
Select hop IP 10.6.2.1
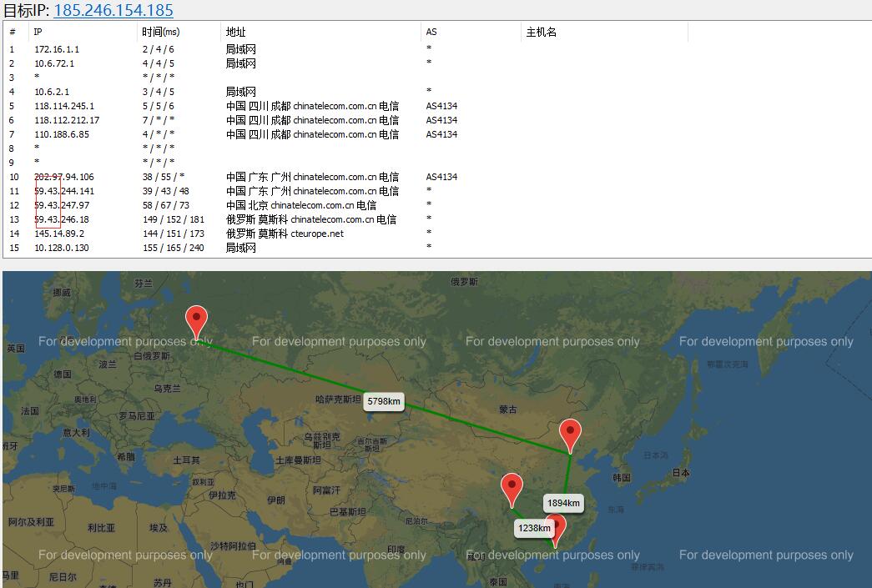coord(52,92)
